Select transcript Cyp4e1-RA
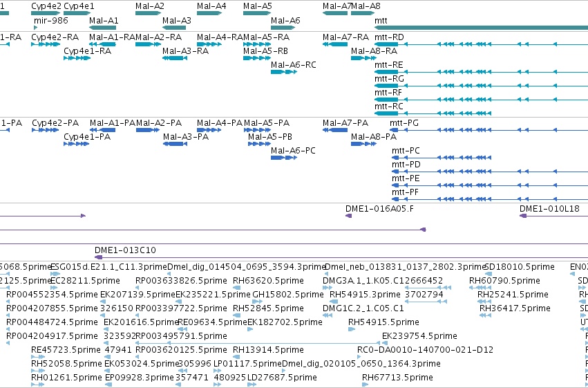The width and height of the screenshot is (588, 388). (x=77, y=58)
